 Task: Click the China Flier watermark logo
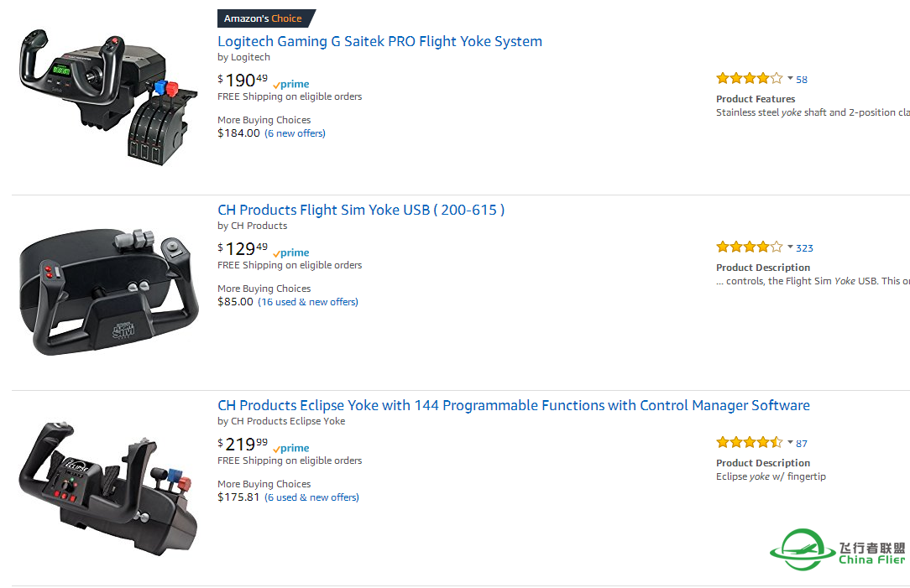coord(838,549)
